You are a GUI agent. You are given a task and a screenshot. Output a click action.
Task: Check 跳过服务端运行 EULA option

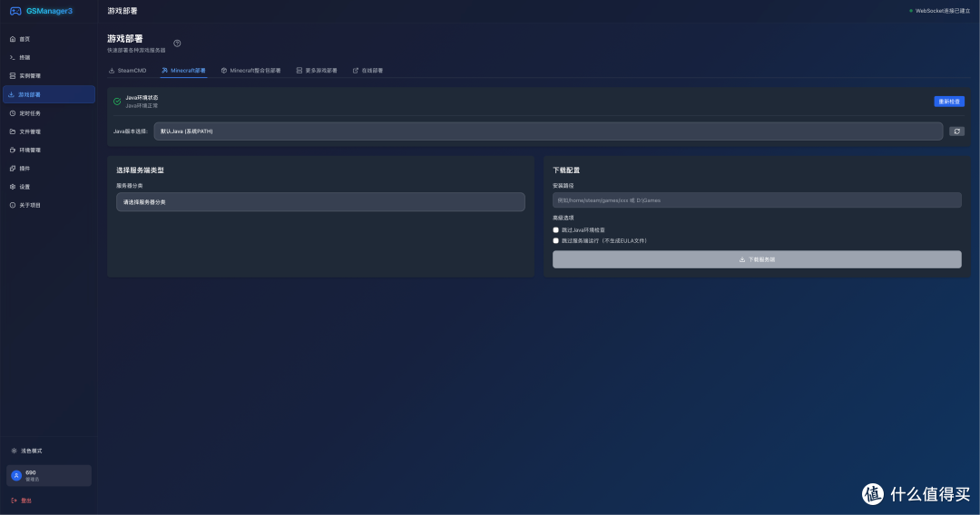555,240
